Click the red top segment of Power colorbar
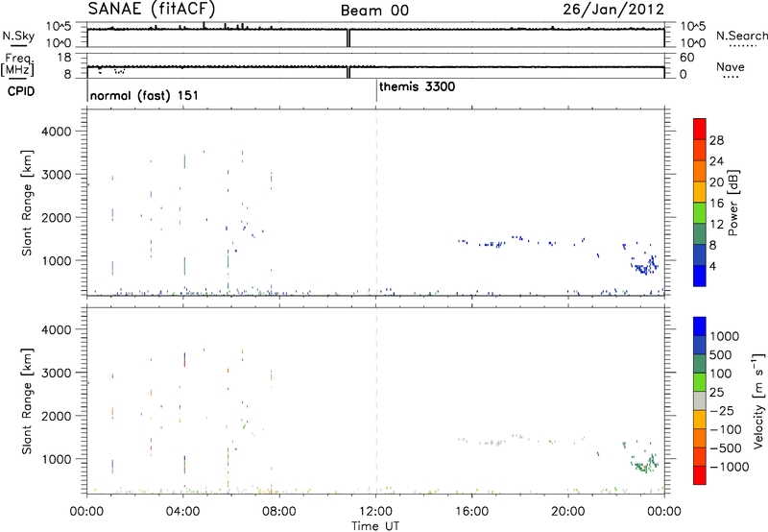The image size is (768, 532). (x=700, y=129)
